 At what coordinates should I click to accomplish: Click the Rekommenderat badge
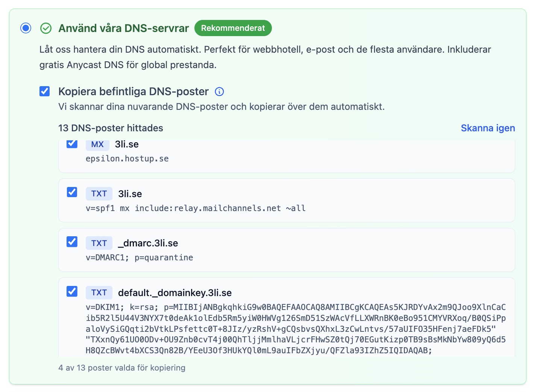tap(233, 28)
